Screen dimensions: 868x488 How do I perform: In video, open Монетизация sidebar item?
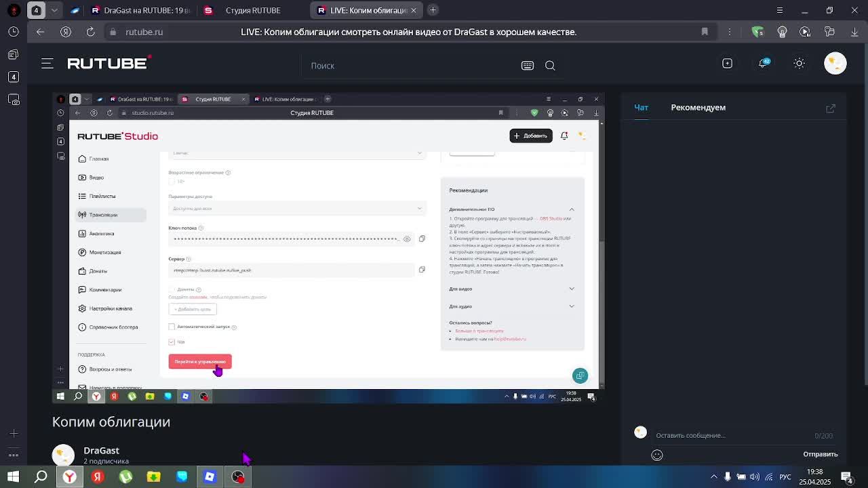point(105,252)
